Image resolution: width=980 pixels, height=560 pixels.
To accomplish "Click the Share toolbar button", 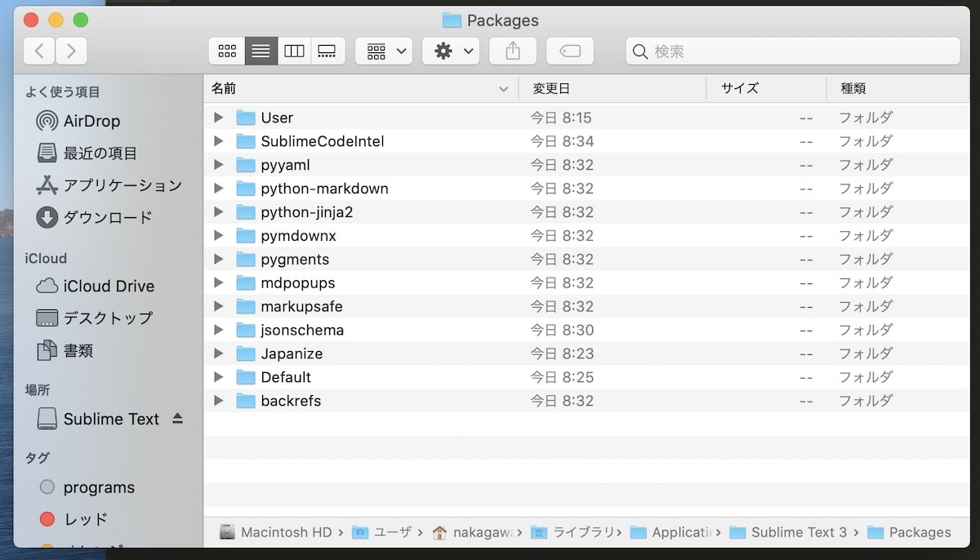I will 513,51.
